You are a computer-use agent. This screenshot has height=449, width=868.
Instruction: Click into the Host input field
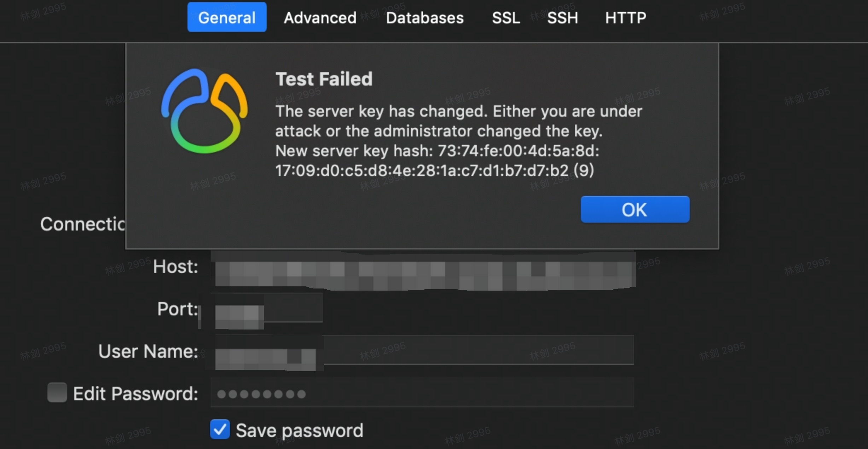423,270
